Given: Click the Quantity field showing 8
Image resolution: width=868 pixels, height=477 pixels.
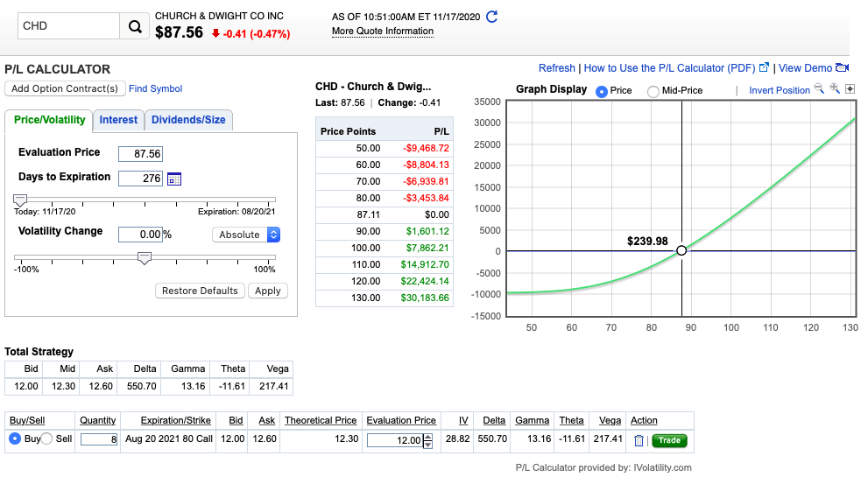Looking at the screenshot, I should (x=99, y=439).
